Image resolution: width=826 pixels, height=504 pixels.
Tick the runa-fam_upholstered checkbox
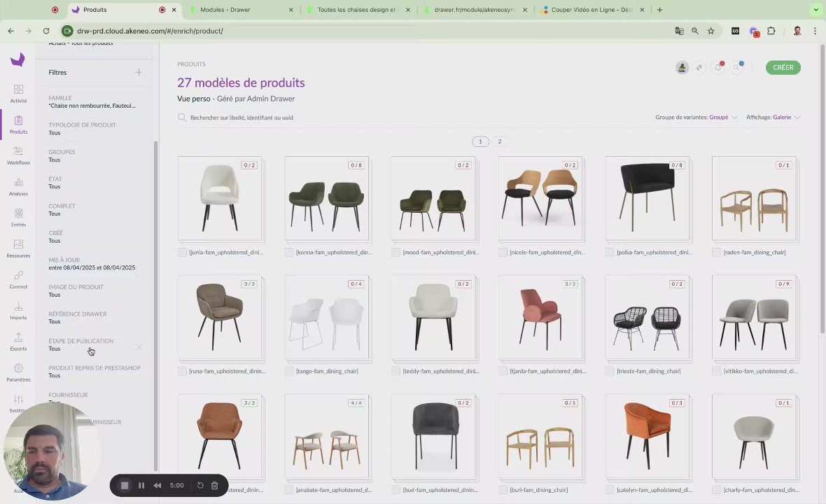click(x=182, y=371)
